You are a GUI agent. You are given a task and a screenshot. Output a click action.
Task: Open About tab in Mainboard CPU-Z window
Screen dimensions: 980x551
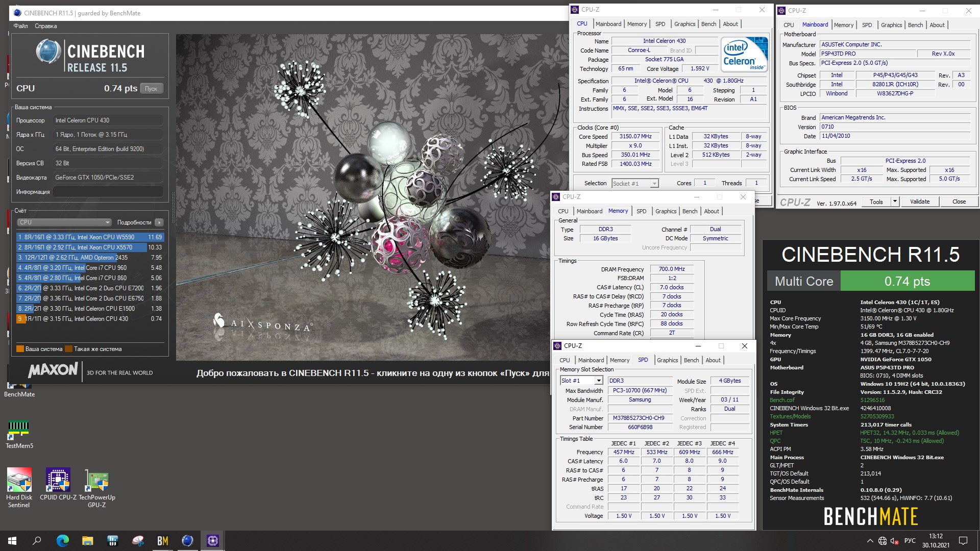(937, 25)
